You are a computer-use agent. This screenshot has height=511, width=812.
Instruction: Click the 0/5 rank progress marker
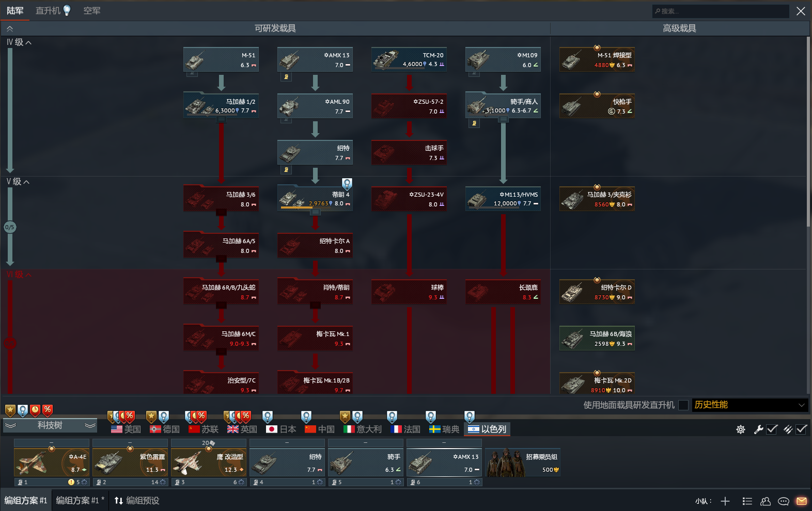(10, 227)
